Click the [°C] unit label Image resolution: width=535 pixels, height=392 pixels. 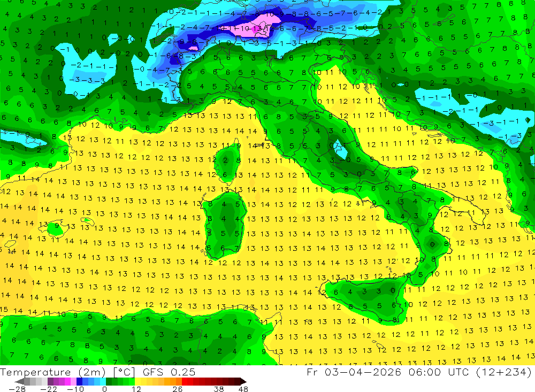pyautogui.click(x=124, y=372)
